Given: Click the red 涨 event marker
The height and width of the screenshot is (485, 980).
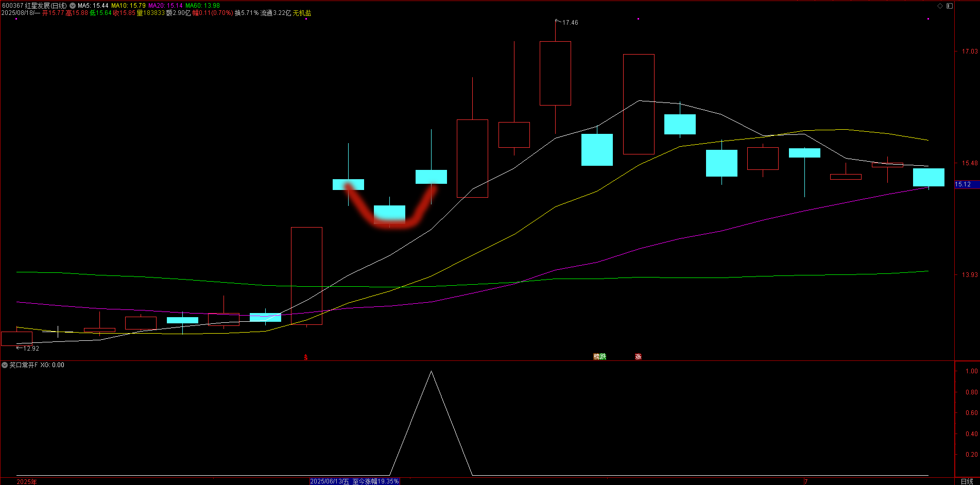Looking at the screenshot, I should [638, 357].
